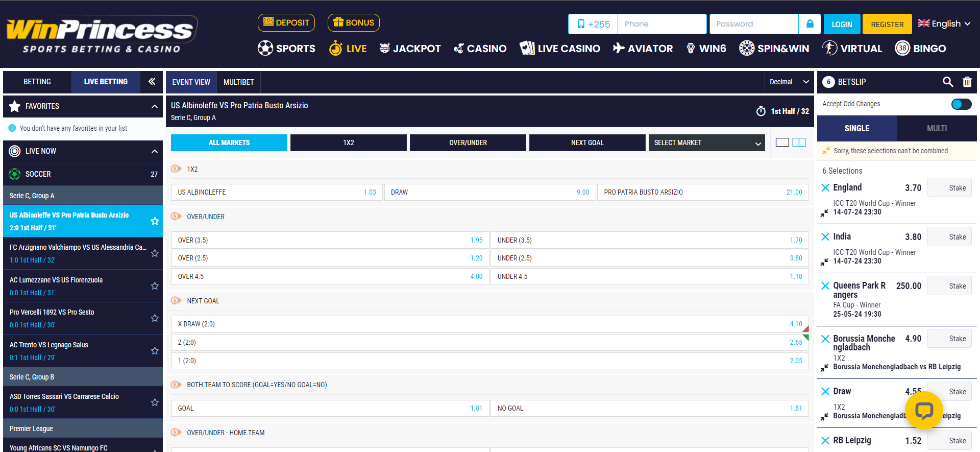Image resolution: width=980 pixels, height=452 pixels.
Task: Switch to Live Betting tab
Action: click(106, 82)
